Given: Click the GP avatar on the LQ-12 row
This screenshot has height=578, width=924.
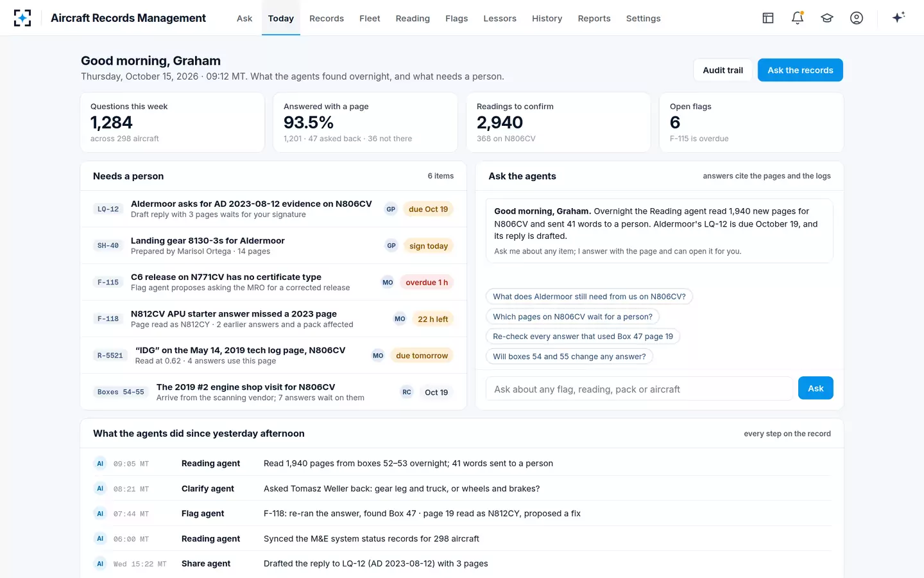Looking at the screenshot, I should [391, 209].
